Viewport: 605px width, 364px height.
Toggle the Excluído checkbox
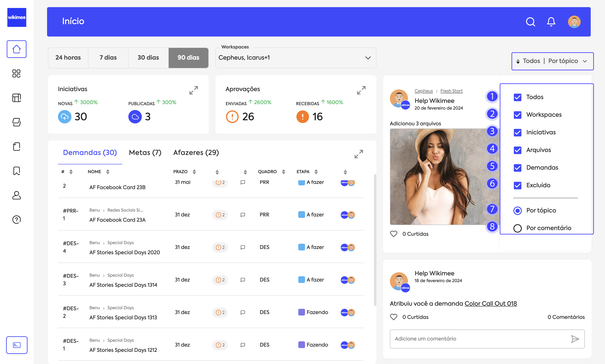pos(517,185)
